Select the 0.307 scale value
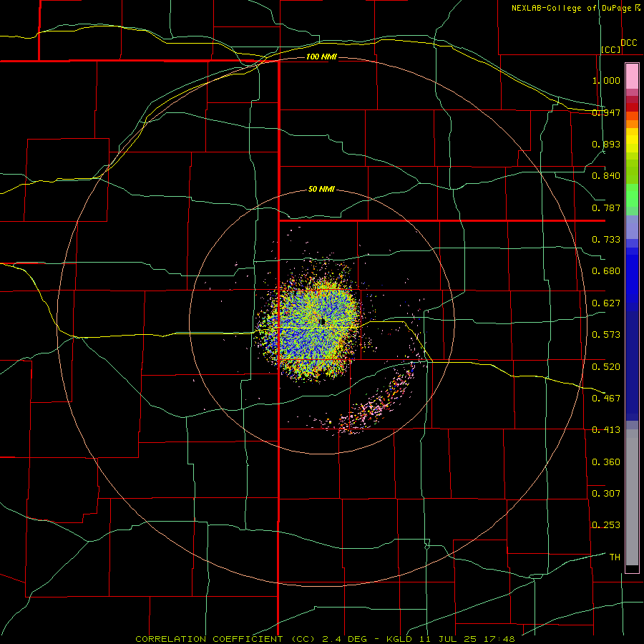This screenshot has width=644, height=644. [606, 494]
